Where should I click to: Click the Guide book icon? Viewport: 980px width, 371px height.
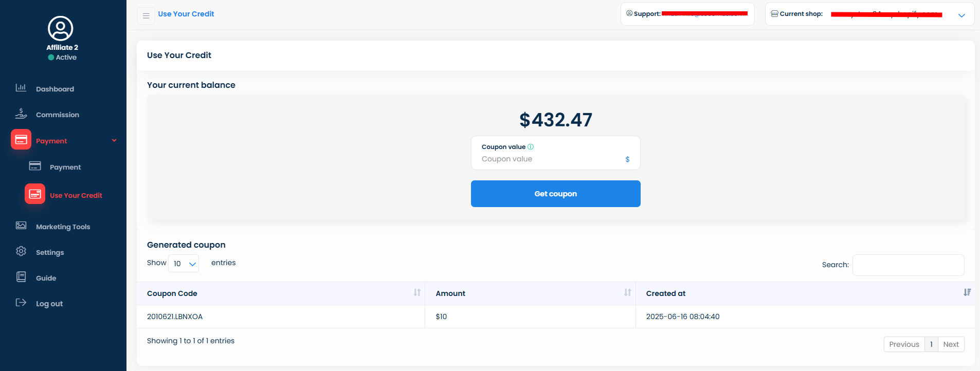point(21,277)
